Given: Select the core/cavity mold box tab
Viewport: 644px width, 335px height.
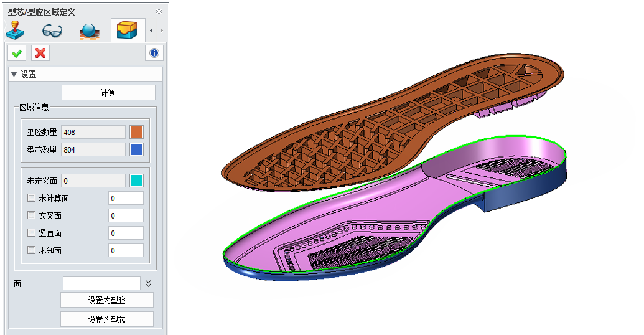Looking at the screenshot, I should click(127, 30).
